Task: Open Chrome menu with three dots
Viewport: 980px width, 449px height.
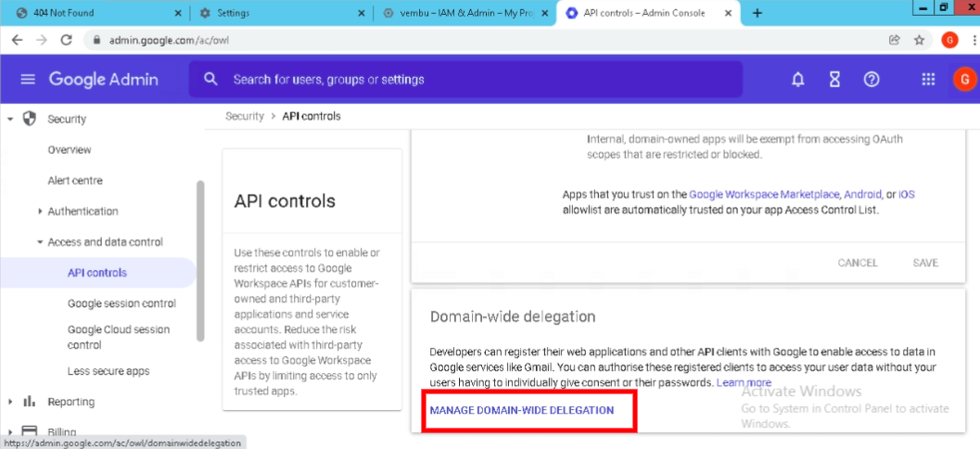Action: point(975,40)
